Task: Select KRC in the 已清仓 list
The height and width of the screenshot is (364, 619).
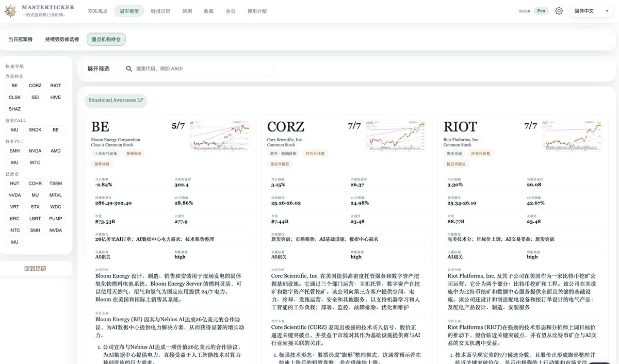Action: (14, 219)
